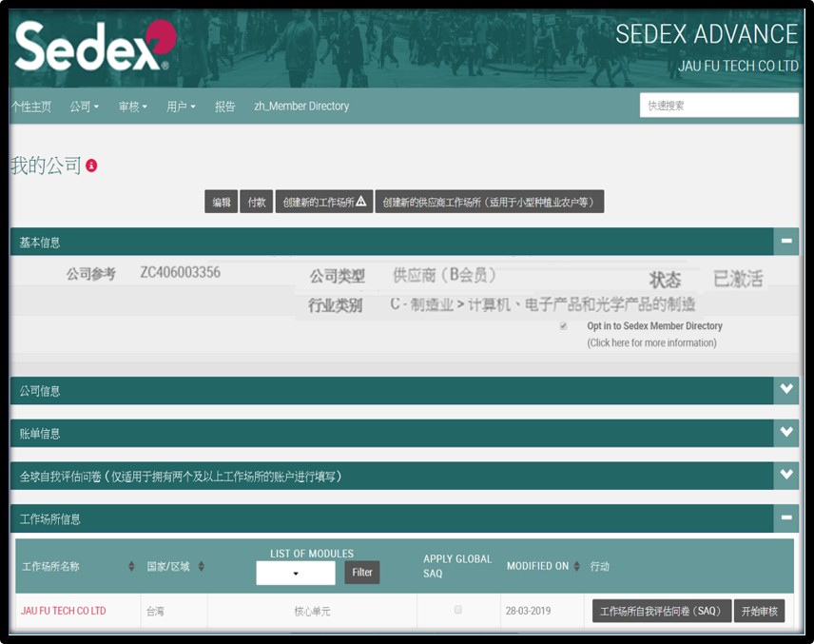Click the 行动 column header

click(600, 566)
